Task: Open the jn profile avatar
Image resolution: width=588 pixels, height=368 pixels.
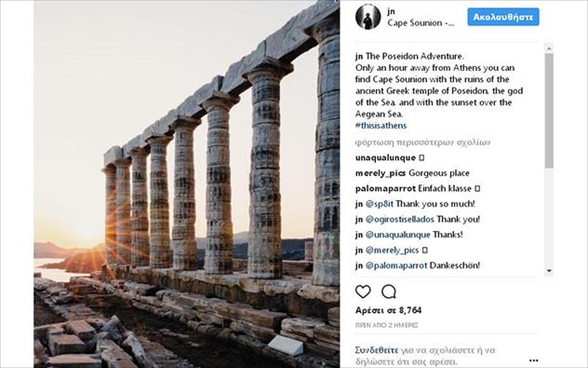Action: 368,17
